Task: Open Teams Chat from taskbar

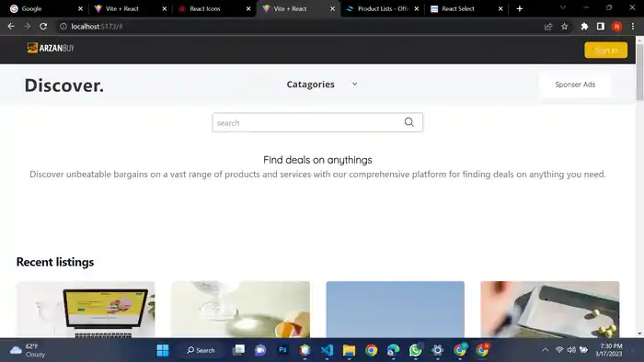Action: 260,350
